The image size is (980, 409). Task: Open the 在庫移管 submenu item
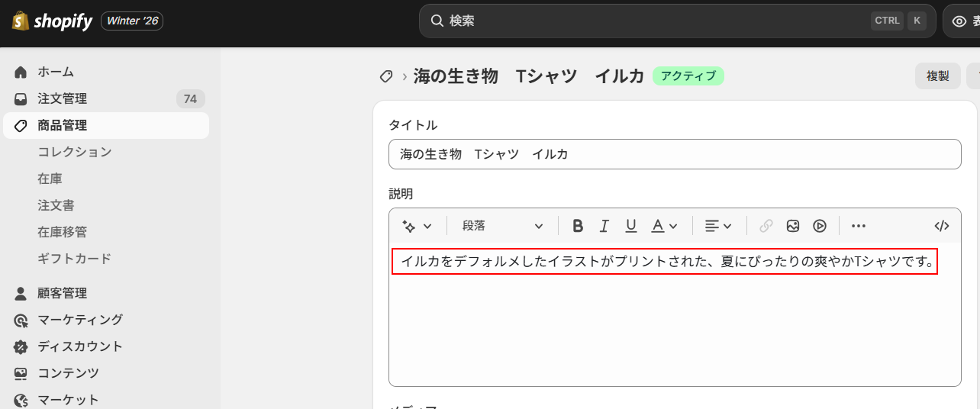(63, 232)
